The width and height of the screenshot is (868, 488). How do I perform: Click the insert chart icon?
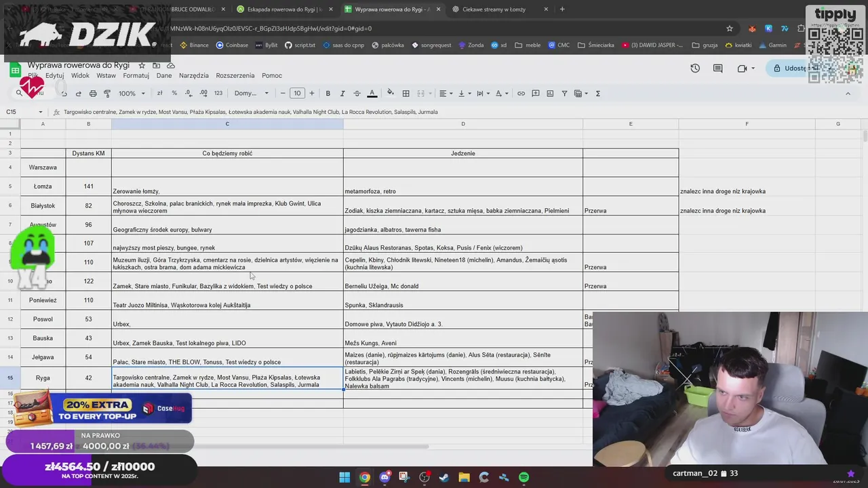click(x=550, y=94)
